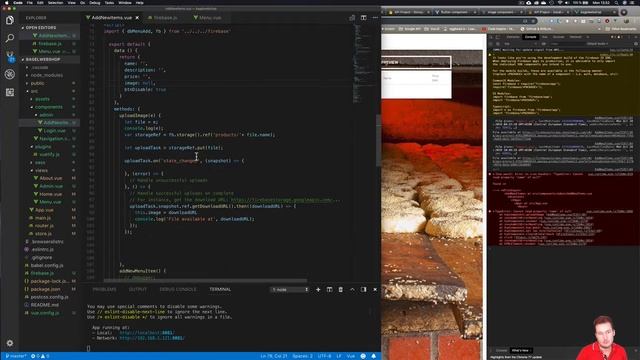Collapse the admin folder
This screenshot has width=640, height=360.
click(46, 115)
